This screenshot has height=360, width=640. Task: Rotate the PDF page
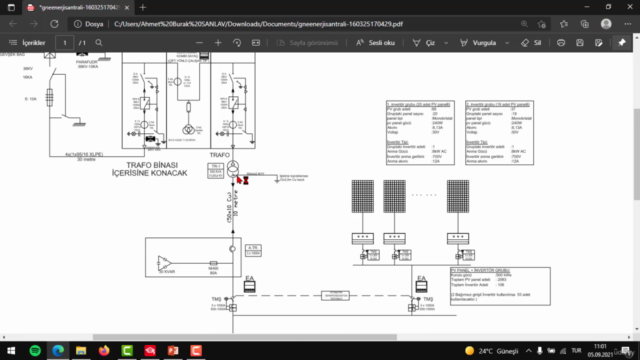[x=237, y=42]
